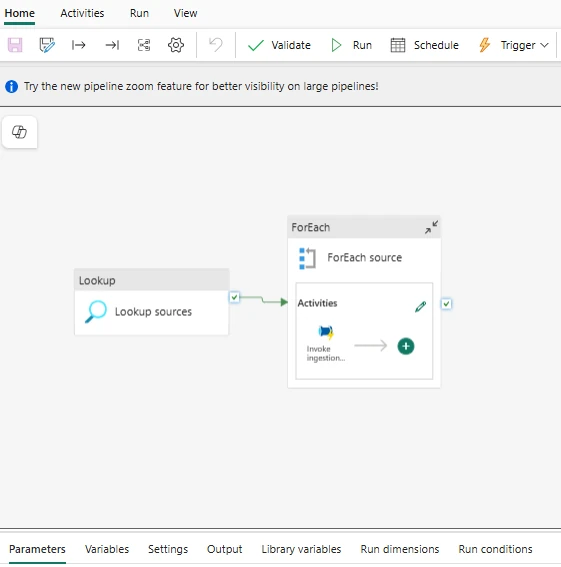This screenshot has width=561, height=567.
Task: Open the Run conditions tab
Action: coord(496,549)
